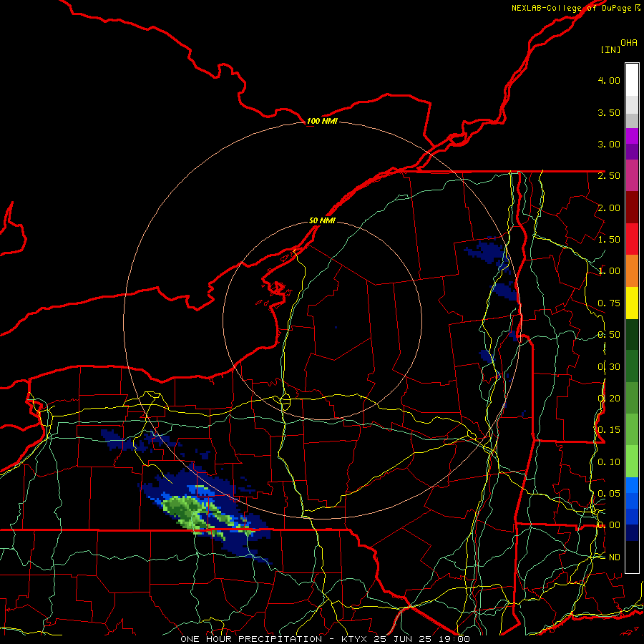Image resolution: width=644 pixels, height=644 pixels.
Task: Select the white swatch in the color scale
Action: pos(632,80)
